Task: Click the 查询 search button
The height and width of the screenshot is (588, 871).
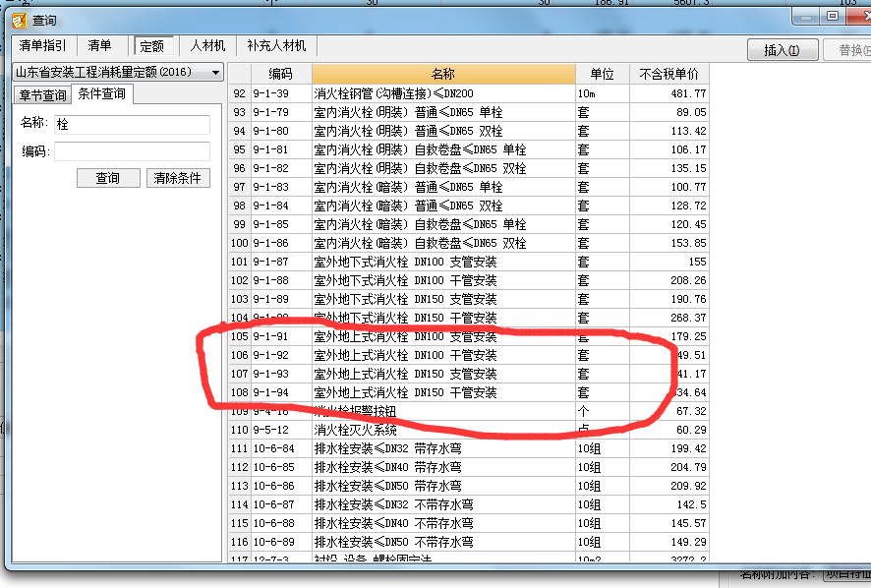Action: (x=108, y=178)
